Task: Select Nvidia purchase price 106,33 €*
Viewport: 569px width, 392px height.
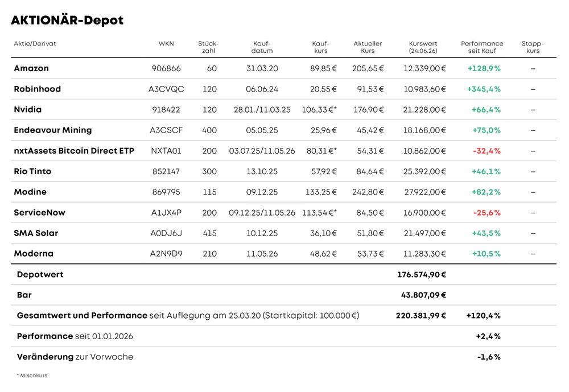Action: point(319,110)
